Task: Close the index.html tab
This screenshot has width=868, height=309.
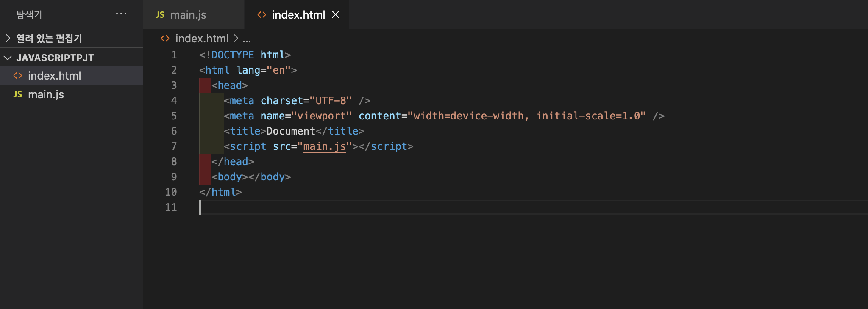Action: pyautogui.click(x=336, y=15)
